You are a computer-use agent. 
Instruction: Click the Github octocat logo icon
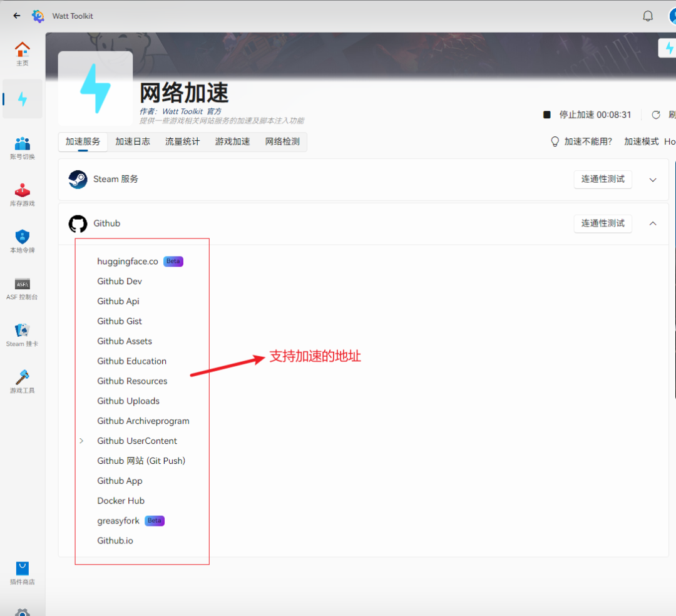(x=78, y=223)
